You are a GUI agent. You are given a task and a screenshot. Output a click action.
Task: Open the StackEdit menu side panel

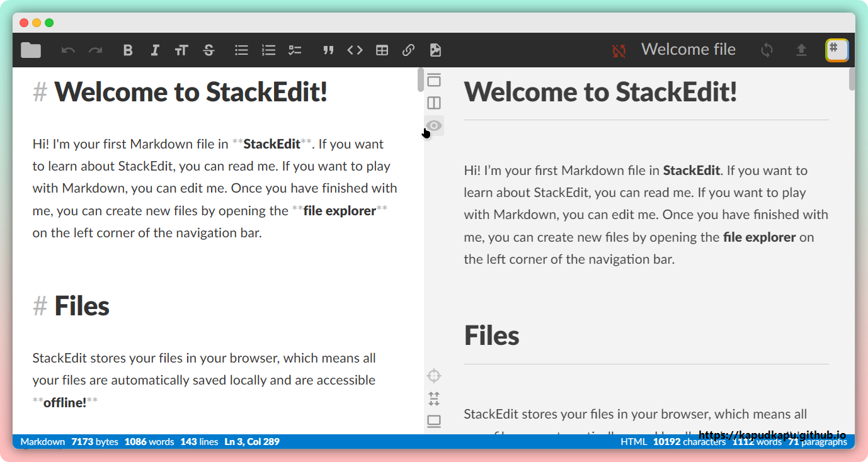(837, 50)
